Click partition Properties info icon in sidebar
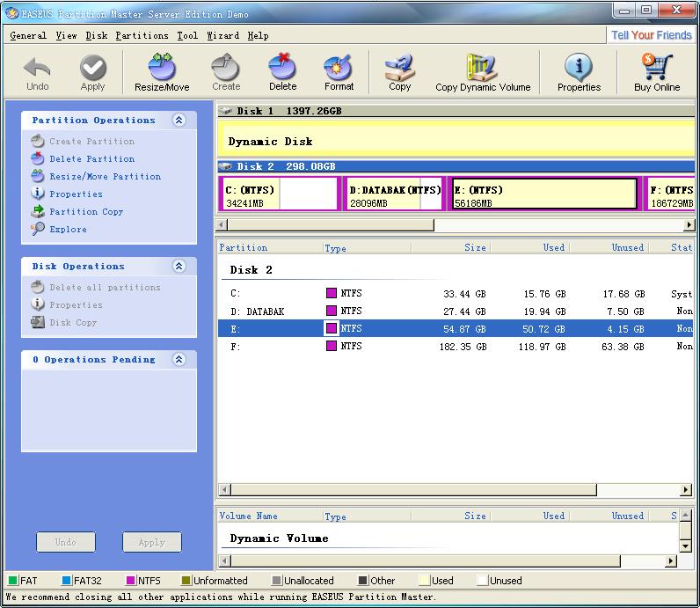The width and height of the screenshot is (700, 608). 38,194
